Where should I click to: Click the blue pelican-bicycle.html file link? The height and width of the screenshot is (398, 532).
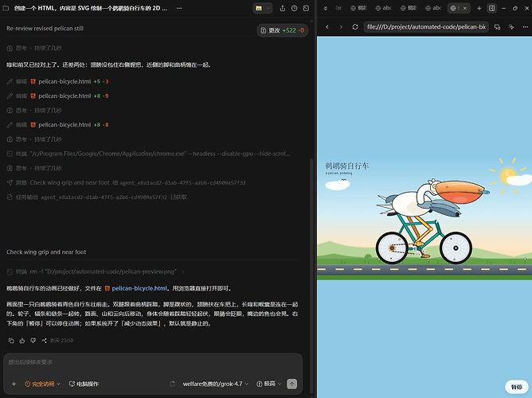(x=139, y=288)
